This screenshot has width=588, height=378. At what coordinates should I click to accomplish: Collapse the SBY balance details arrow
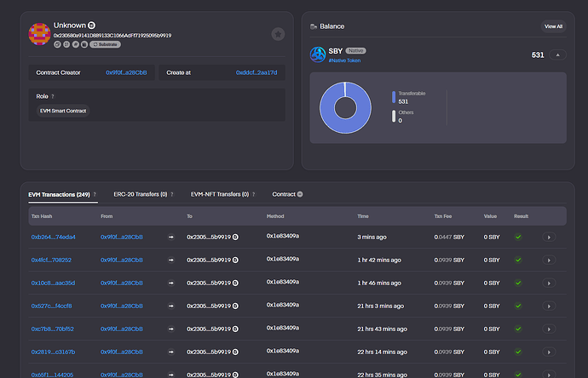559,54
